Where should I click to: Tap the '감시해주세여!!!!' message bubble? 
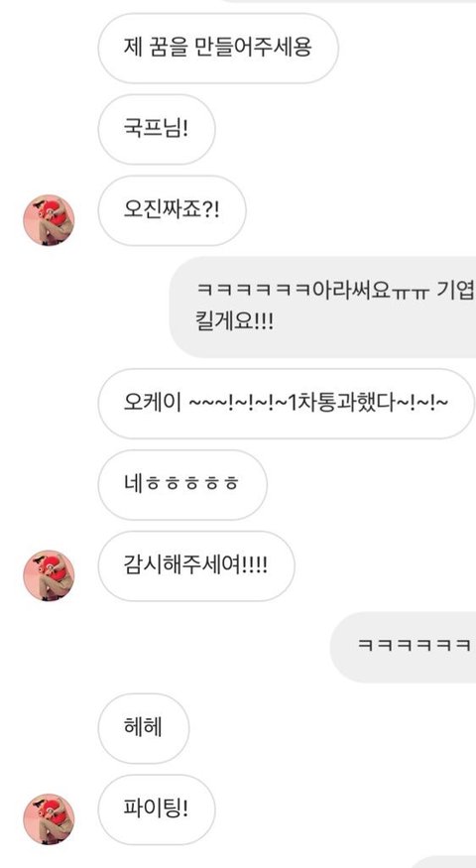click(196, 566)
